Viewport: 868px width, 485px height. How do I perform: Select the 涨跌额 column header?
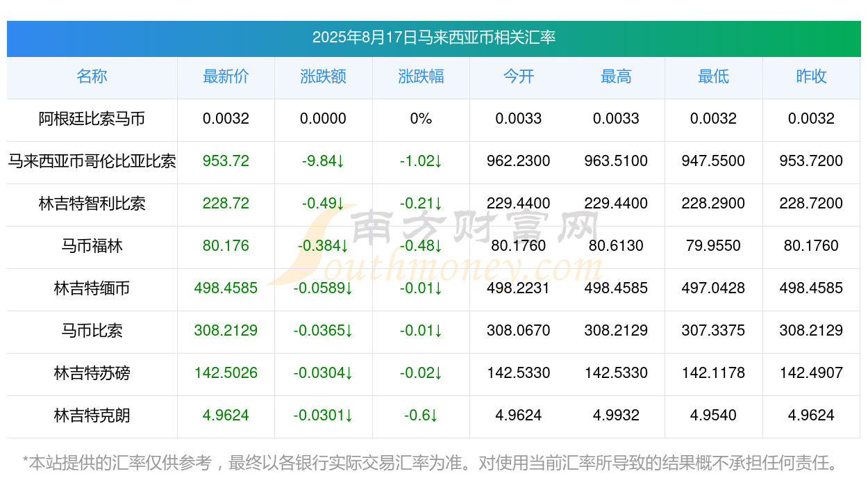click(323, 76)
